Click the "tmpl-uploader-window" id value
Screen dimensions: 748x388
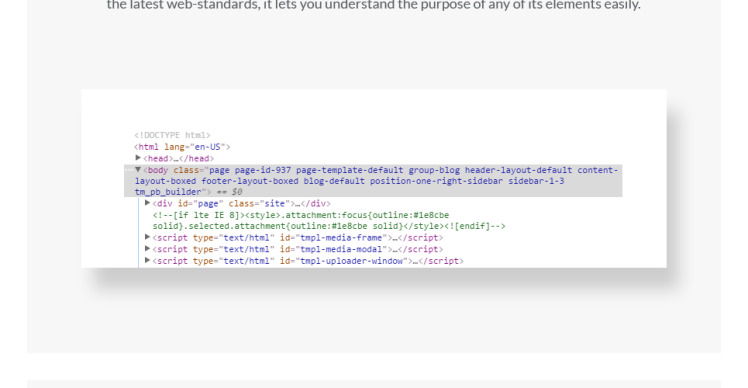[352, 261]
